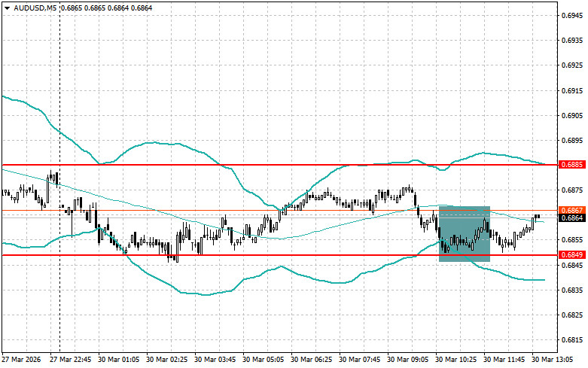The image size is (588, 368).
Task: Select the current price label 0.6864
Action: [572, 217]
